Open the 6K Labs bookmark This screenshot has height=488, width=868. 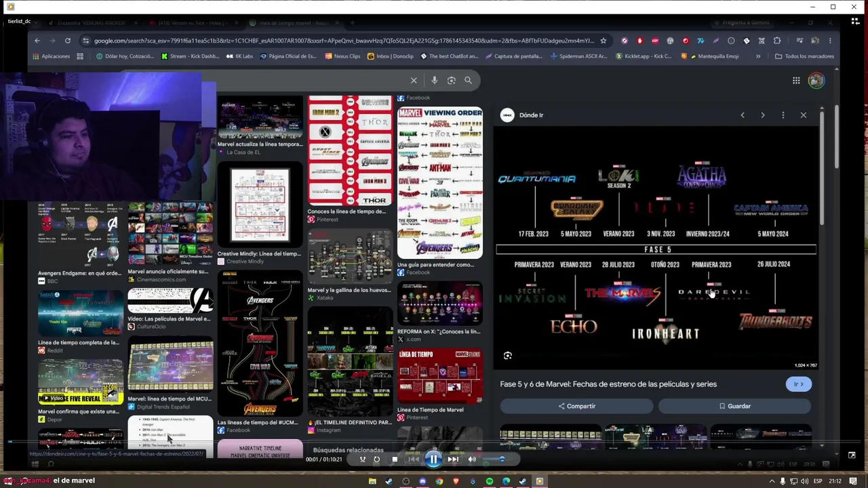pos(239,56)
